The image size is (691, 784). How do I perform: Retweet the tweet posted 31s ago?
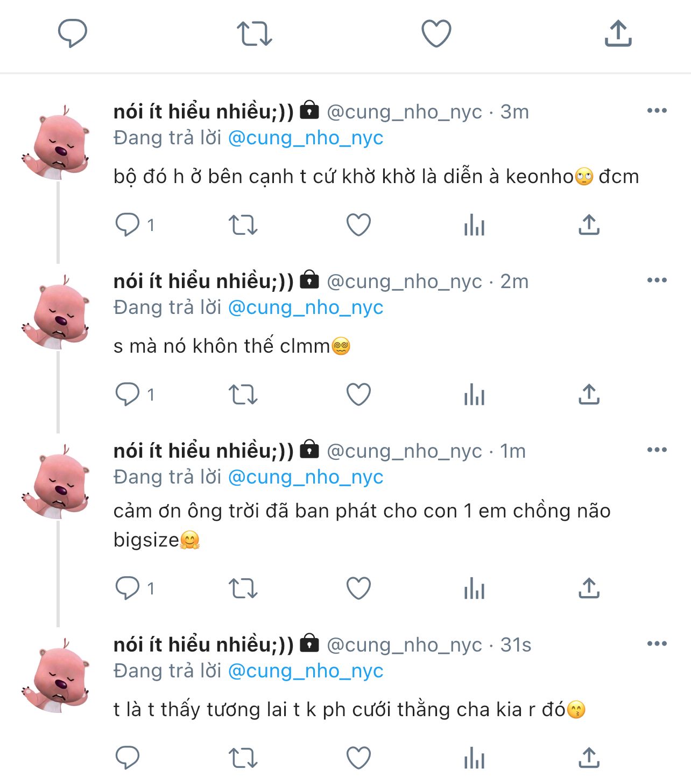pyautogui.click(x=243, y=758)
